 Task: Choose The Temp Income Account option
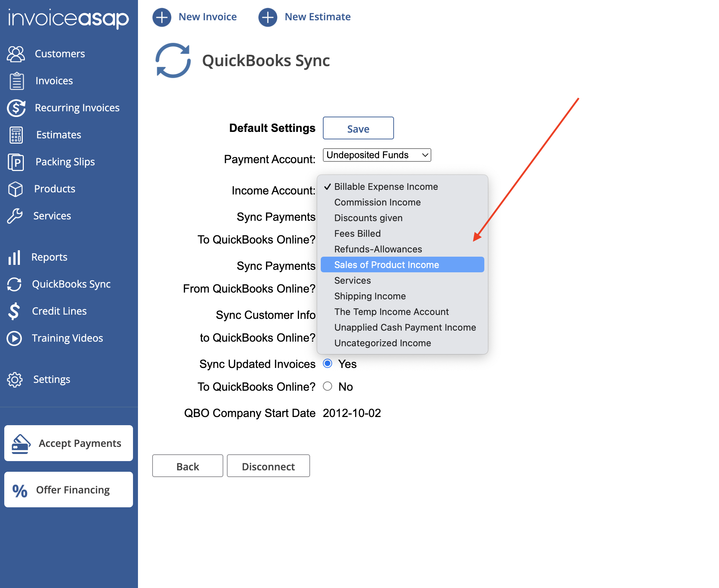click(x=402, y=312)
